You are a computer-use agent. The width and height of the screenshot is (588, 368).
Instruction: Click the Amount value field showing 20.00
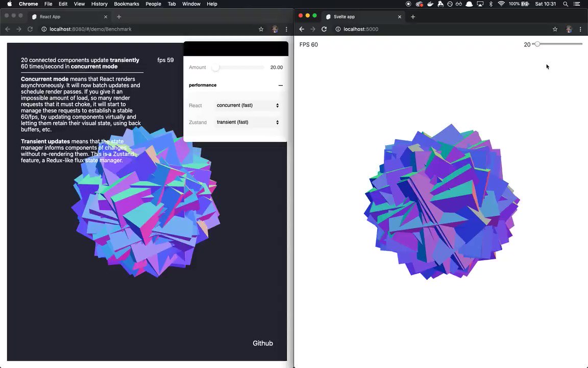tap(276, 67)
